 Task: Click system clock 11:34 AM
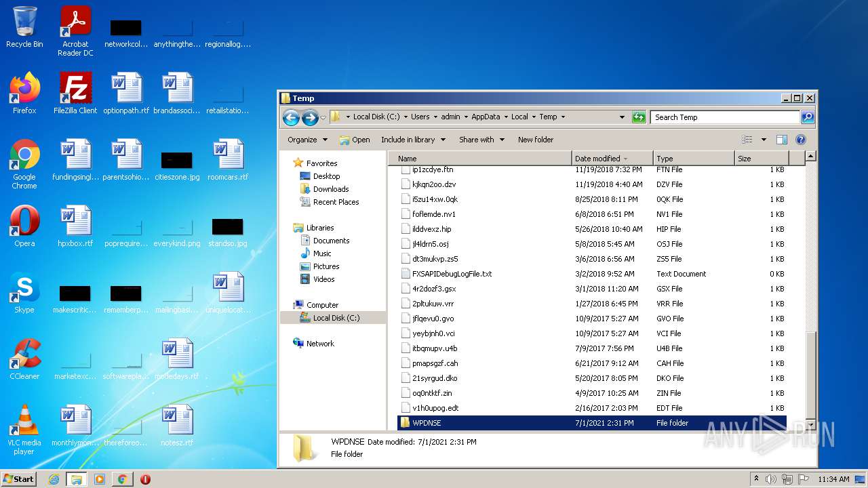tap(833, 479)
